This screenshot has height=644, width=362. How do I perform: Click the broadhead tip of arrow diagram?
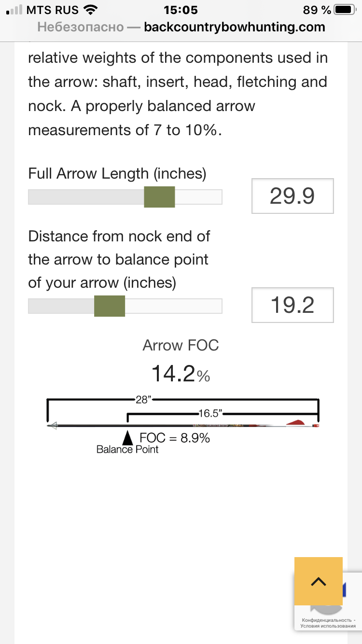point(53,425)
